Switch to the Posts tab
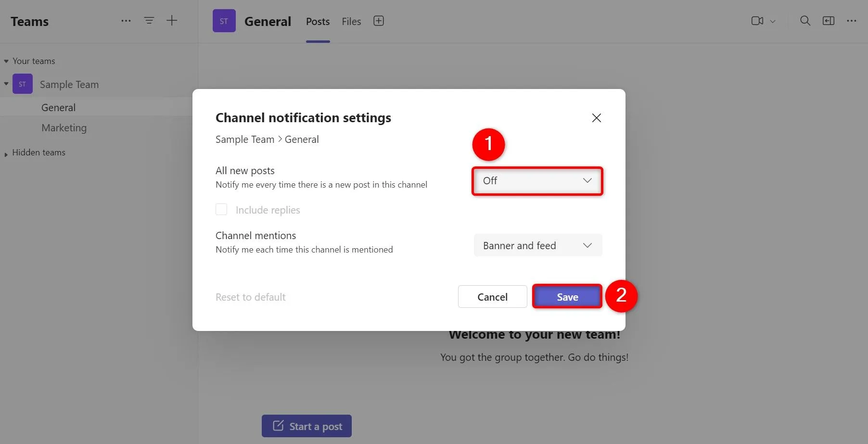 317,21
